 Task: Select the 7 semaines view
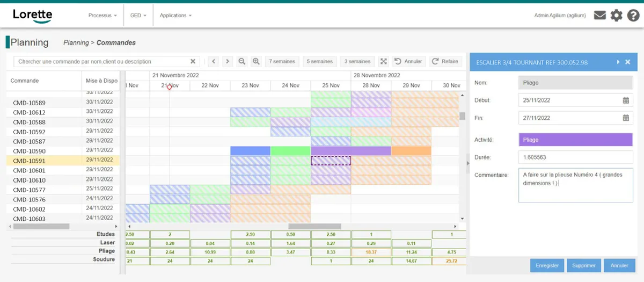click(x=282, y=61)
